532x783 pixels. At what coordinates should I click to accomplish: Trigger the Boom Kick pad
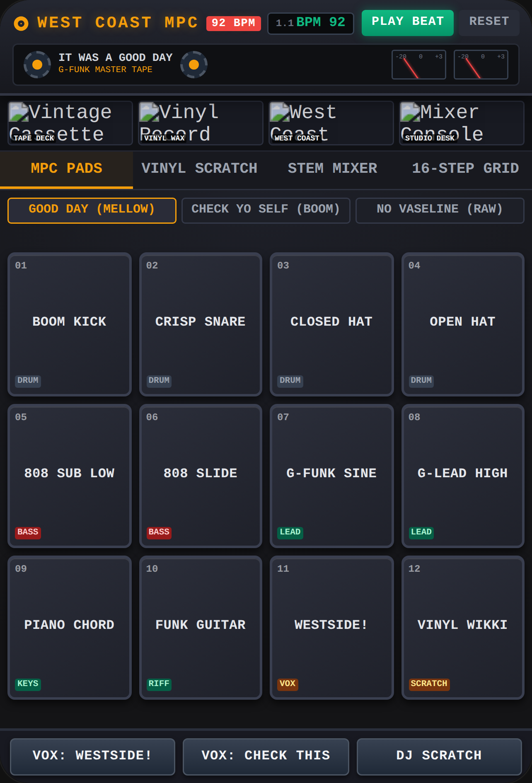click(x=70, y=324)
